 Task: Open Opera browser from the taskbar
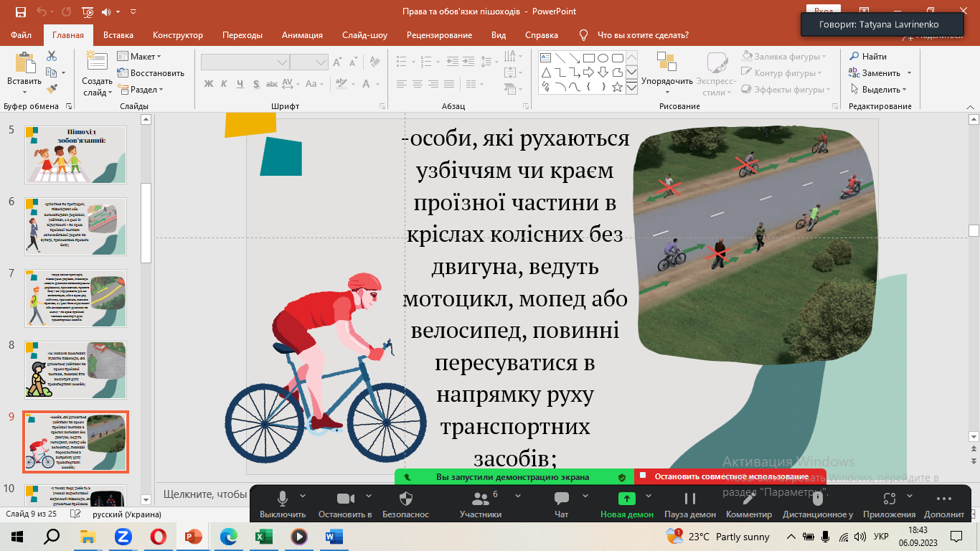[159, 536]
